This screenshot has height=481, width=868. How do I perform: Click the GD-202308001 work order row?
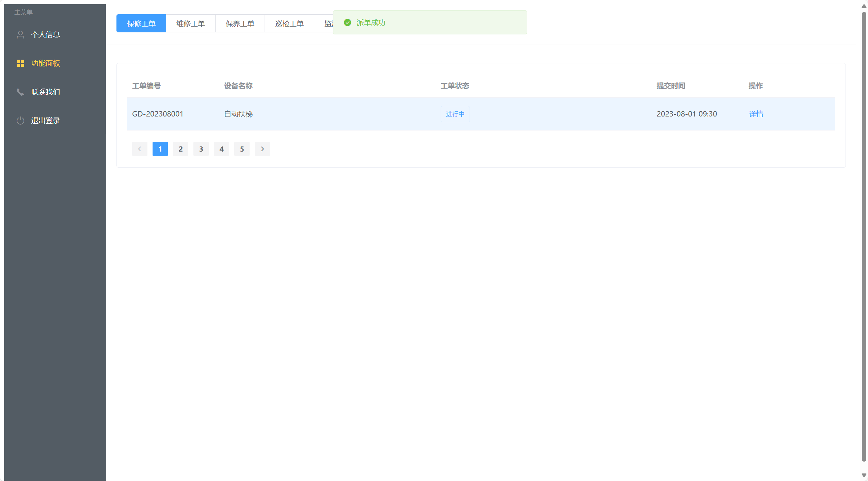158,114
